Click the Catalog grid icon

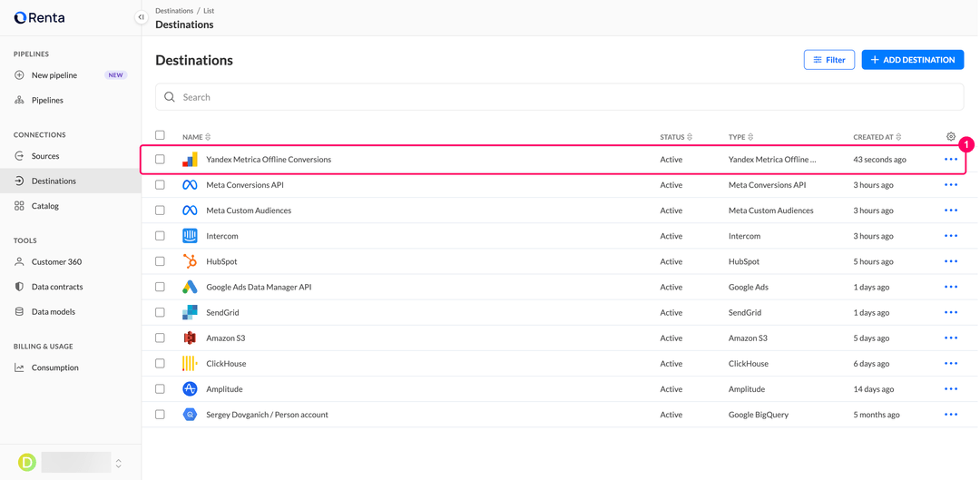pos(19,206)
